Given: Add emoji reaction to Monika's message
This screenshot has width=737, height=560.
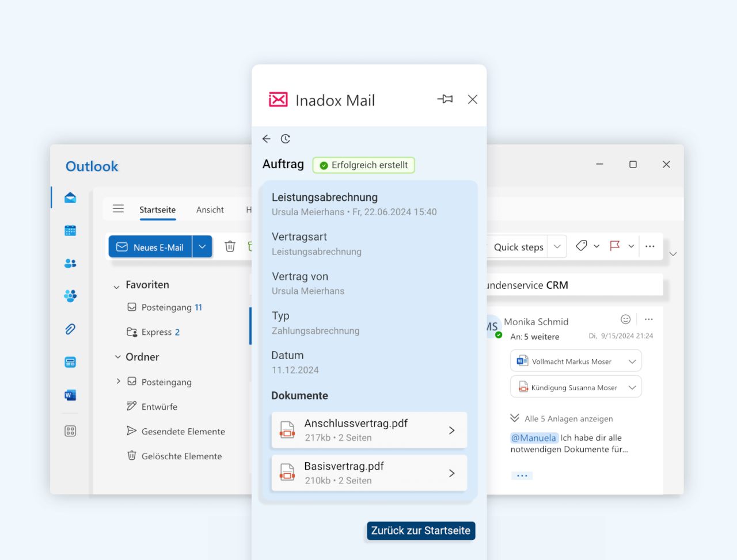Looking at the screenshot, I should click(x=626, y=319).
